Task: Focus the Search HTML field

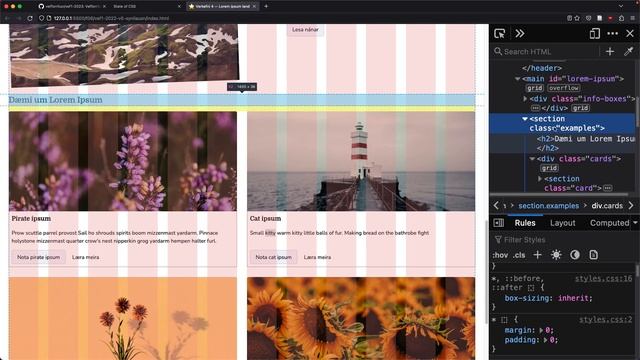Action: (x=545, y=51)
